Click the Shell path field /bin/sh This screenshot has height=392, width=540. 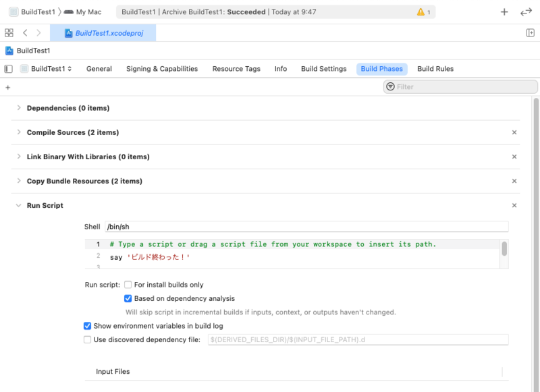pos(306,227)
